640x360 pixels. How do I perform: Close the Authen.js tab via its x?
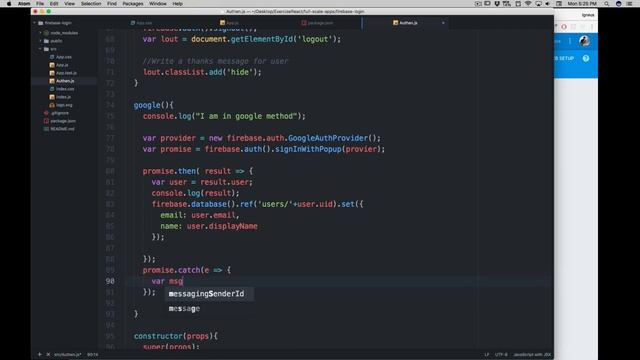[443, 23]
